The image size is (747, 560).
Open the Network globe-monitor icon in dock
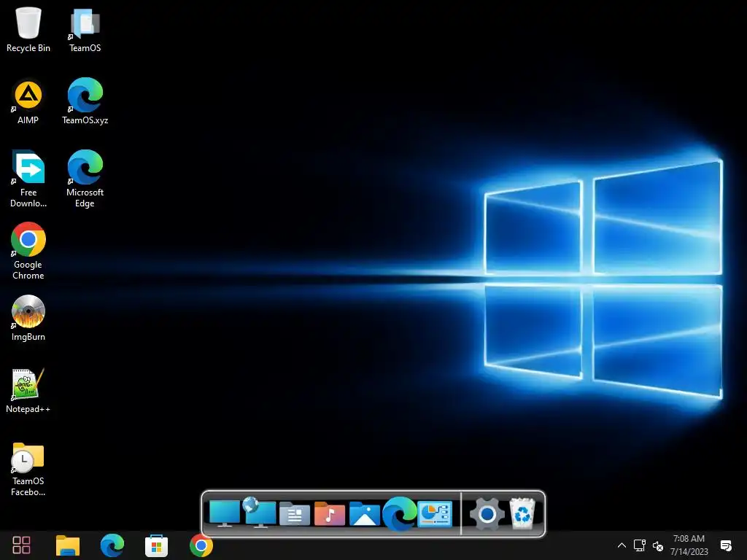click(x=259, y=513)
